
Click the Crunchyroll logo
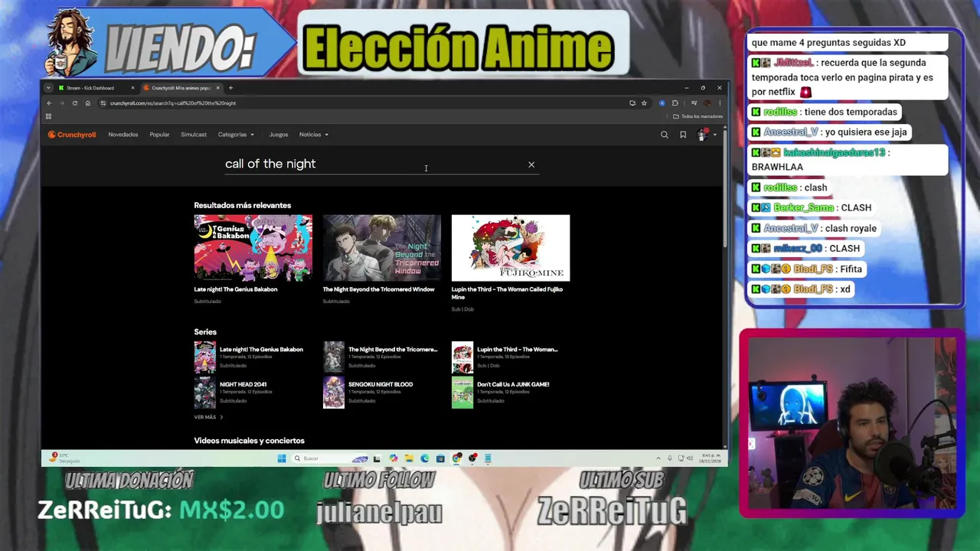pos(72,135)
